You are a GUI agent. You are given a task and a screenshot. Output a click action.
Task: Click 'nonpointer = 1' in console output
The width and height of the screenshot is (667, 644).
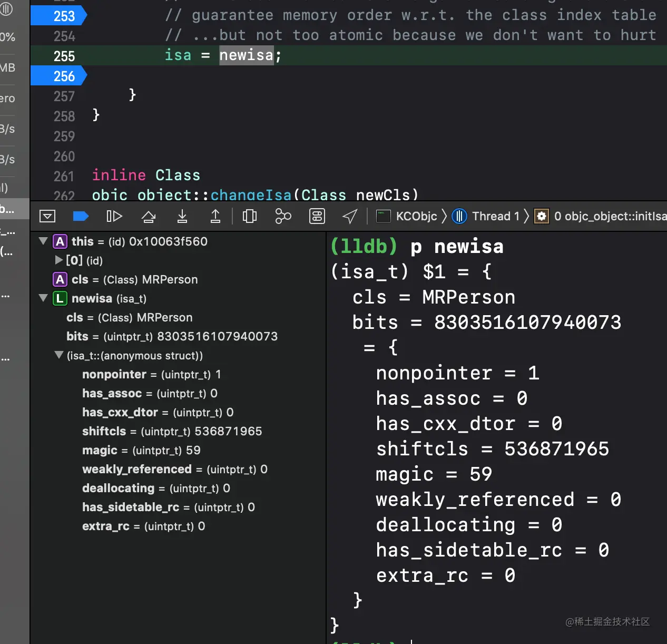point(457,373)
